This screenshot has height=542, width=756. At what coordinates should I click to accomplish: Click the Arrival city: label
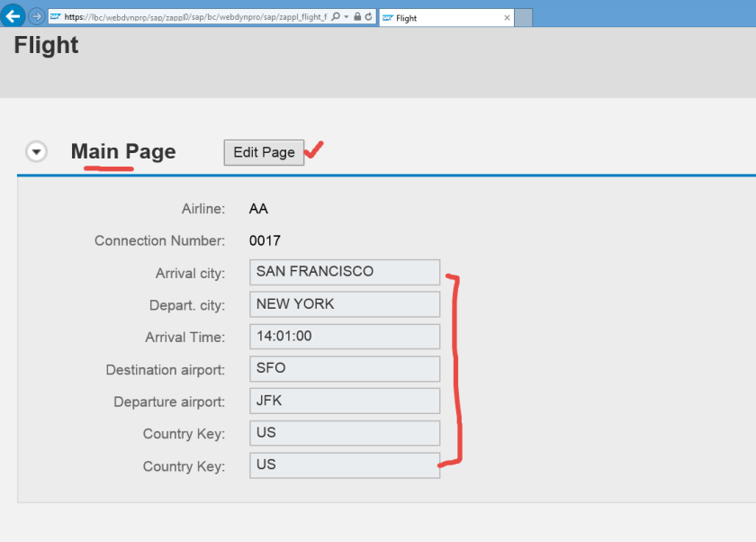(x=190, y=274)
